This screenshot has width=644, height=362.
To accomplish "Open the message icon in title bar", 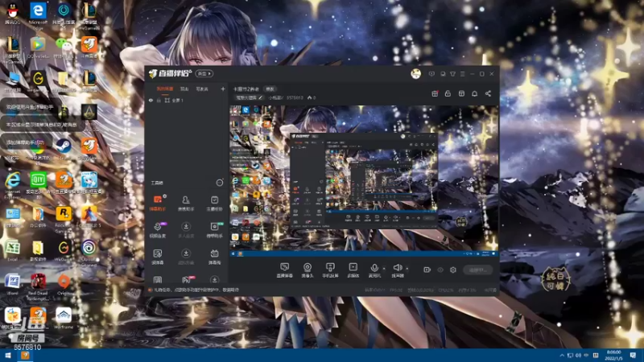I will coord(431,74).
